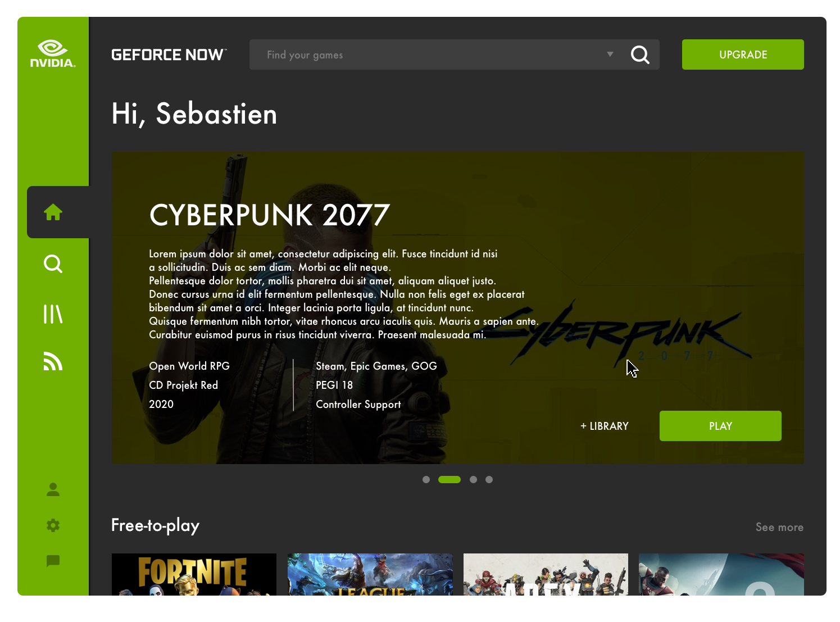840x622 pixels.
Task: Click the NVIDIA logo
Action: click(x=53, y=54)
